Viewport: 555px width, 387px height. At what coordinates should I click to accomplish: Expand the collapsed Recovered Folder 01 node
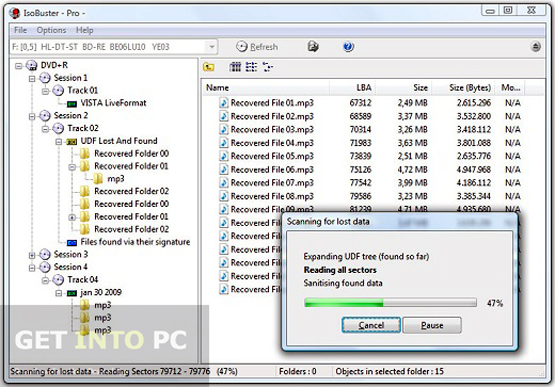coord(72,217)
